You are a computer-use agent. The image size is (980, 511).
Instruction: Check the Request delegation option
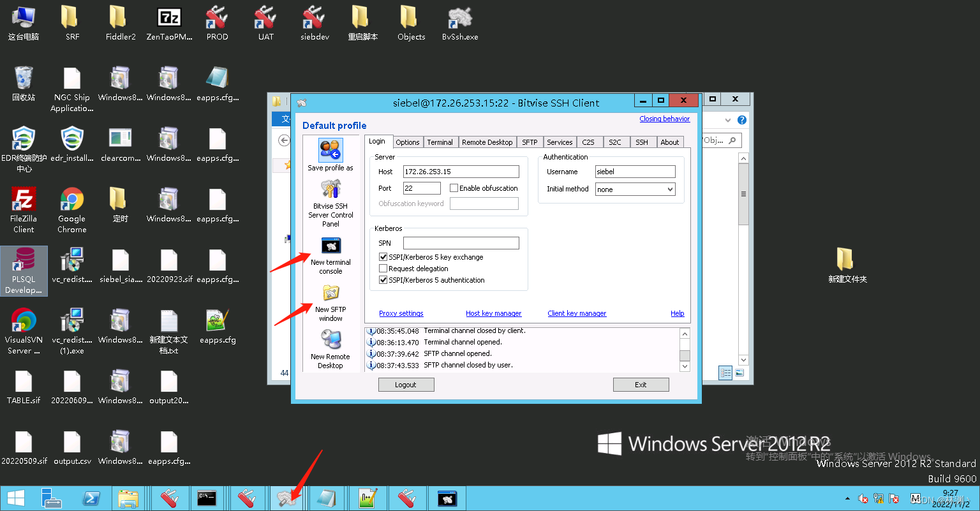click(383, 269)
